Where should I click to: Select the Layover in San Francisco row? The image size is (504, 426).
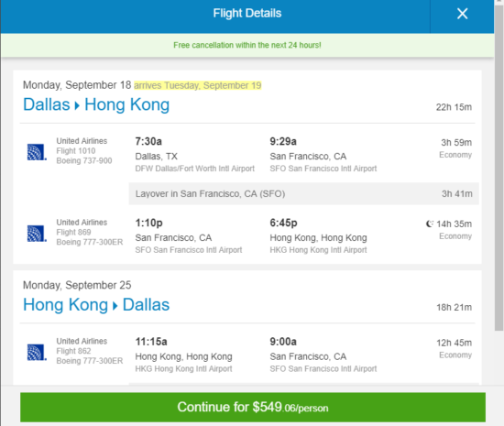(x=303, y=193)
